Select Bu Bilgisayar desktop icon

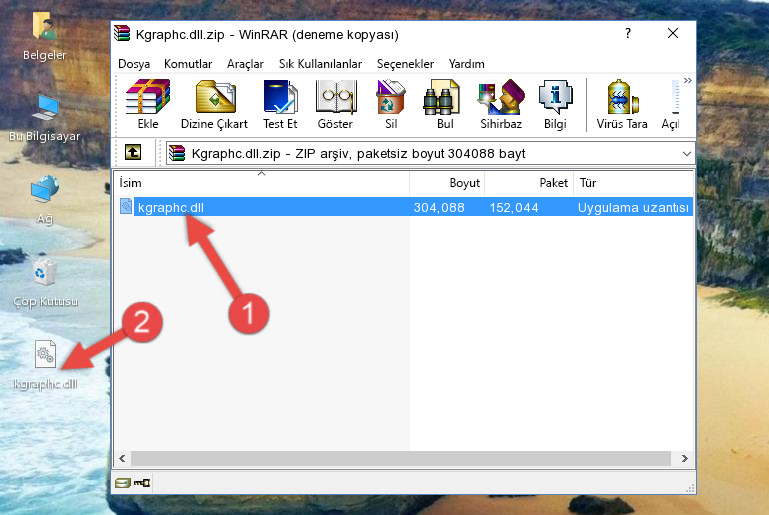(44, 118)
